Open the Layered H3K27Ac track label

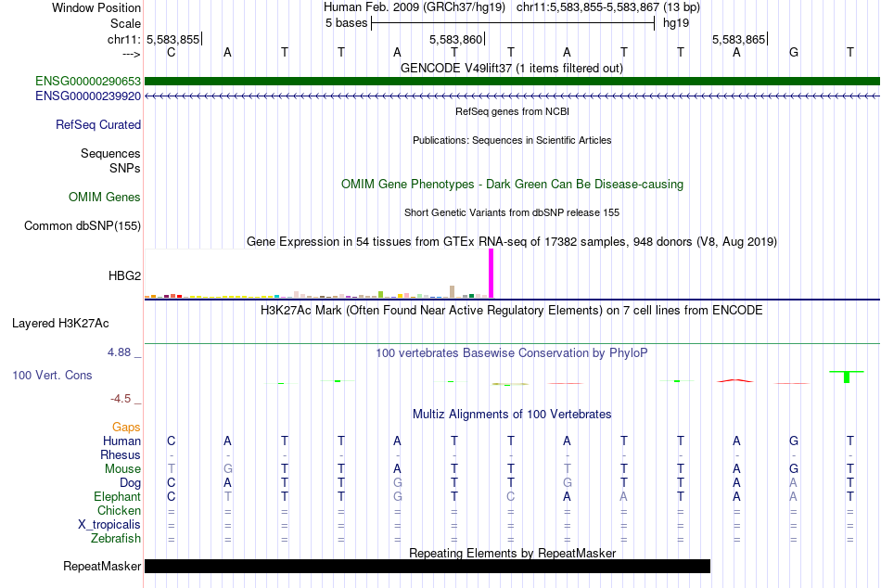point(60,324)
